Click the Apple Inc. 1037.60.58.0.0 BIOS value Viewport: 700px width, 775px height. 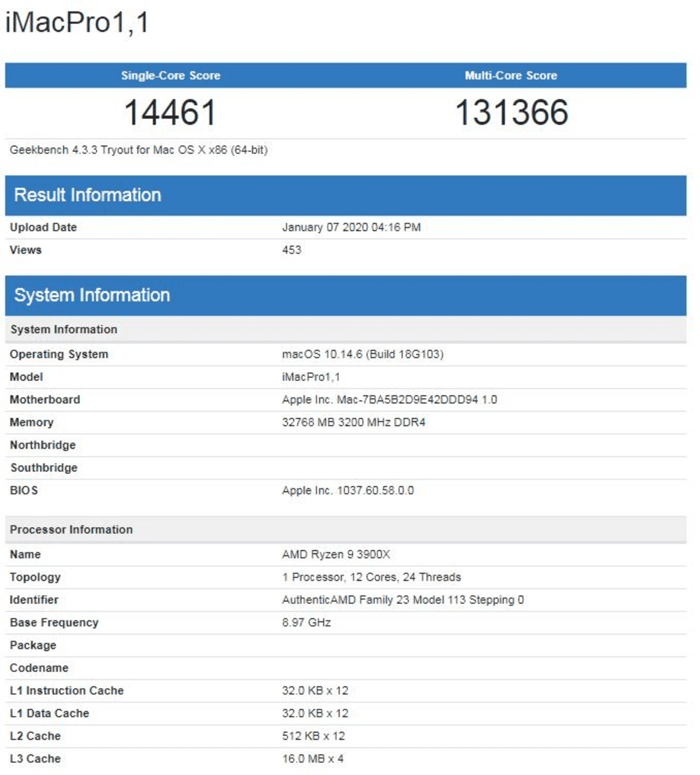348,491
